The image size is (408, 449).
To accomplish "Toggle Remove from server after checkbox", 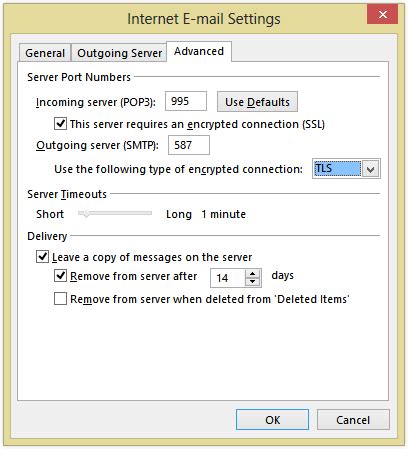I will click(x=60, y=276).
